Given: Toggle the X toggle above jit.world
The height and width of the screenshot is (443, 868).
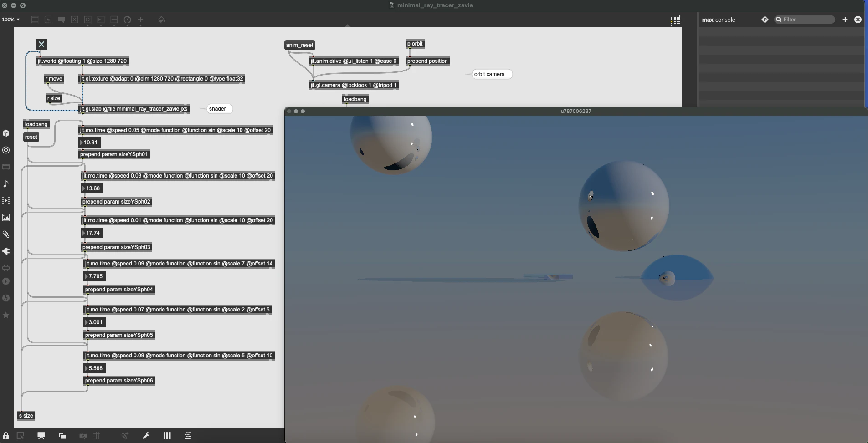Looking at the screenshot, I should (41, 44).
